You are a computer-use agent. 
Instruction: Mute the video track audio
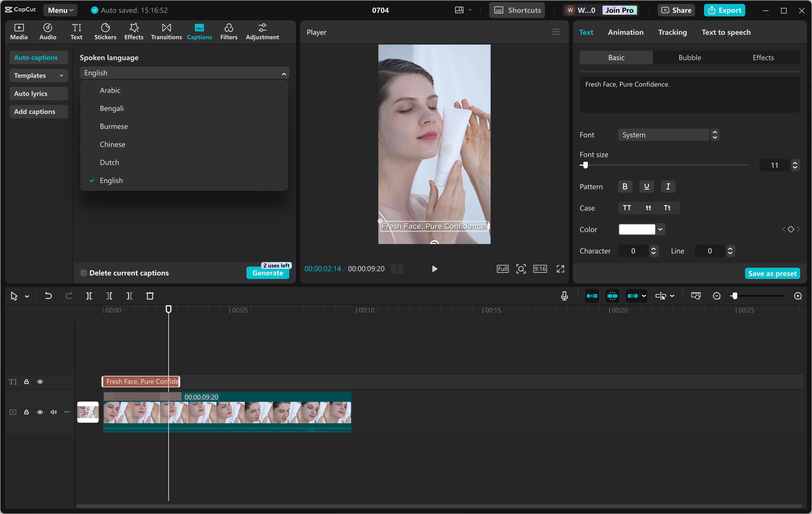coord(53,412)
